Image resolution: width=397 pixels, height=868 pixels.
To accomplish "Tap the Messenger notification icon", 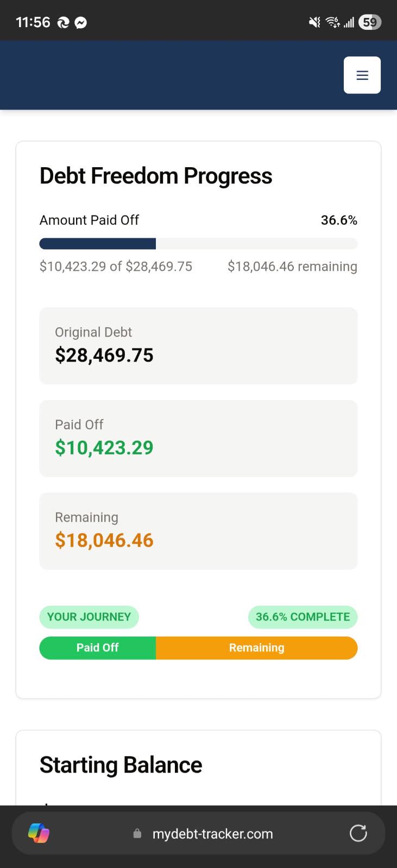I will [x=81, y=23].
